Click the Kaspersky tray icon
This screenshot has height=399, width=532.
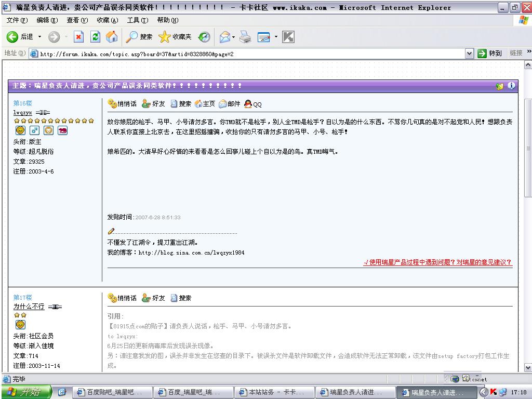point(494,393)
